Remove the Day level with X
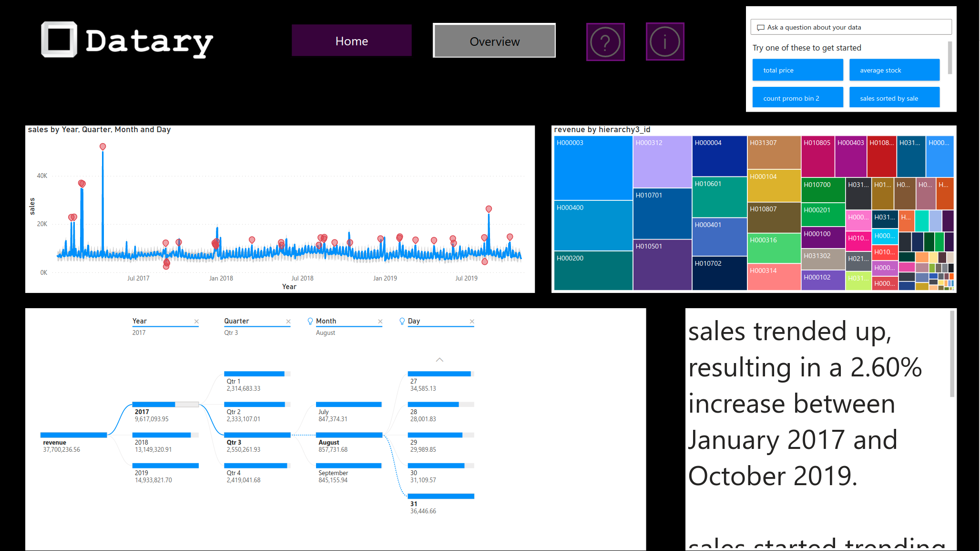Image resolution: width=980 pixels, height=551 pixels. pyautogui.click(x=472, y=322)
